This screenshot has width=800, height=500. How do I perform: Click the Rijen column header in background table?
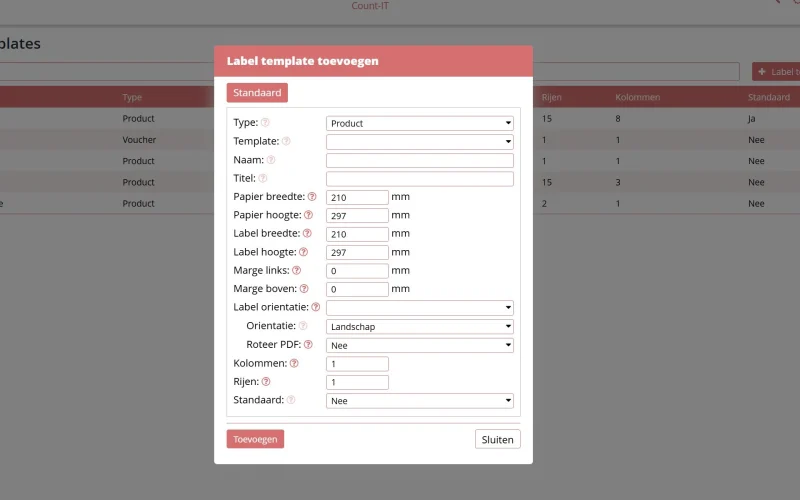click(552, 97)
